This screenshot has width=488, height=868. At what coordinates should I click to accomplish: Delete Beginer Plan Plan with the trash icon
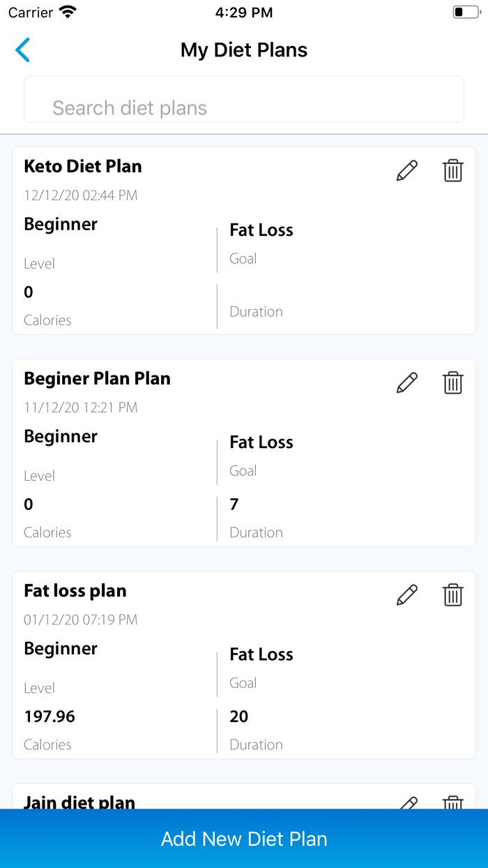click(x=453, y=382)
